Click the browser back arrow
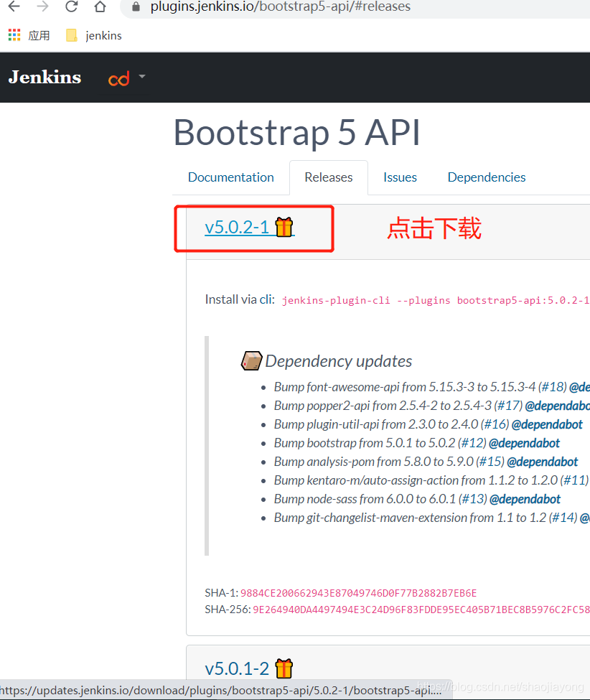 (x=14, y=6)
